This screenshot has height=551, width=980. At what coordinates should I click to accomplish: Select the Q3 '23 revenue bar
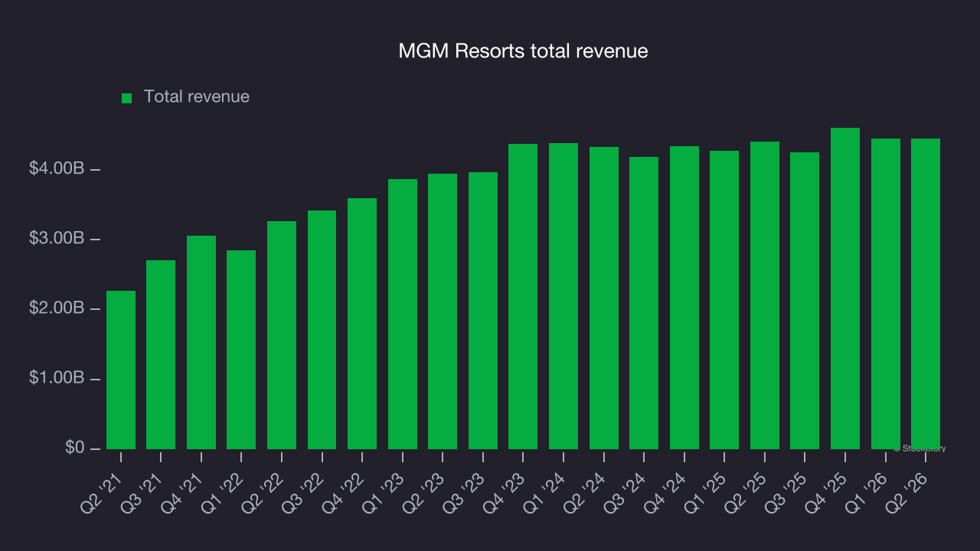coord(483,311)
